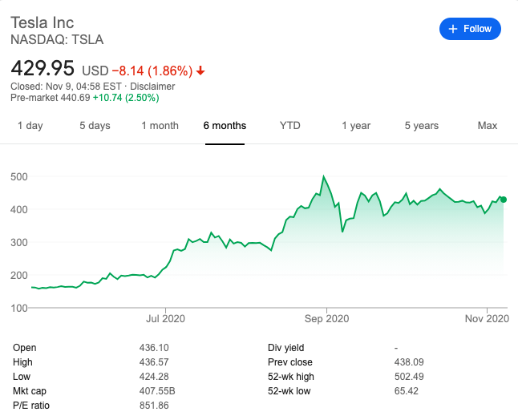Switch to the 5 days tab
The height and width of the screenshot is (420, 518).
tap(95, 126)
